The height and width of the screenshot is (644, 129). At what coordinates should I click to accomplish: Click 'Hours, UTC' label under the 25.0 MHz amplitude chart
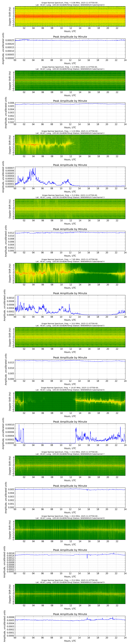click(x=70, y=641)
